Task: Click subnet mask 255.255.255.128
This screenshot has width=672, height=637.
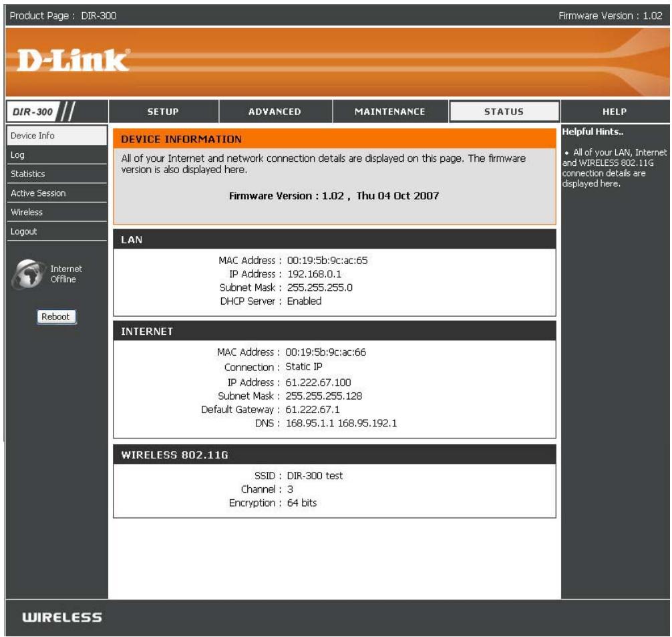Action: [x=323, y=396]
